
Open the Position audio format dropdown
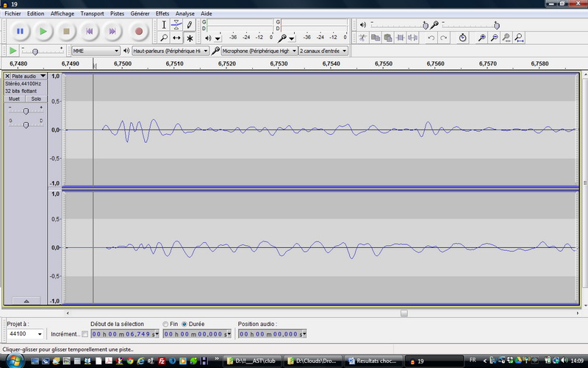[x=304, y=334]
